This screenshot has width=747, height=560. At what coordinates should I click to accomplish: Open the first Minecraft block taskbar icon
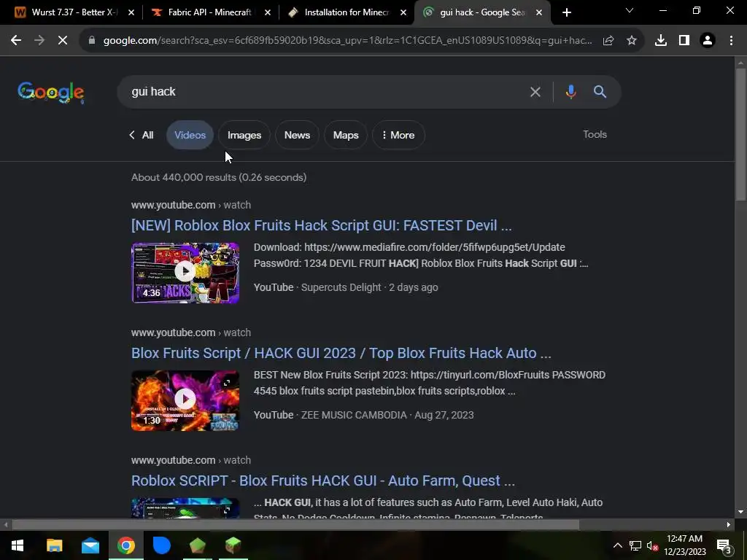coord(197,545)
